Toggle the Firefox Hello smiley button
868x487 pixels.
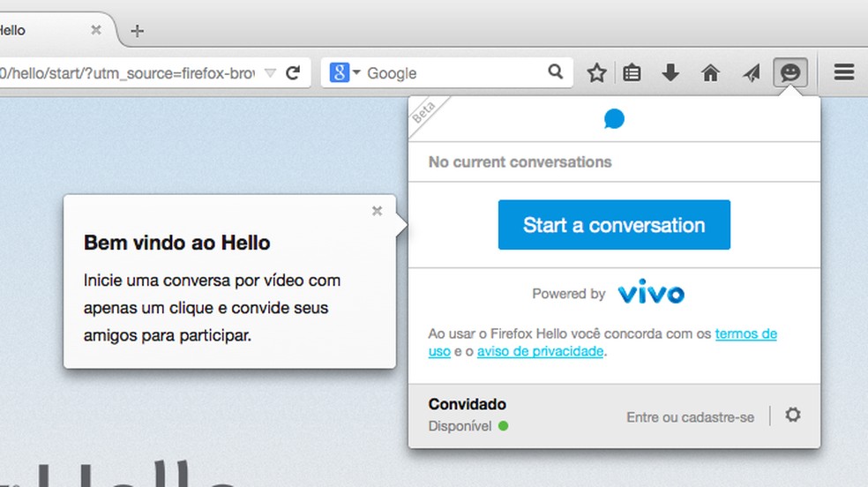[x=790, y=72]
